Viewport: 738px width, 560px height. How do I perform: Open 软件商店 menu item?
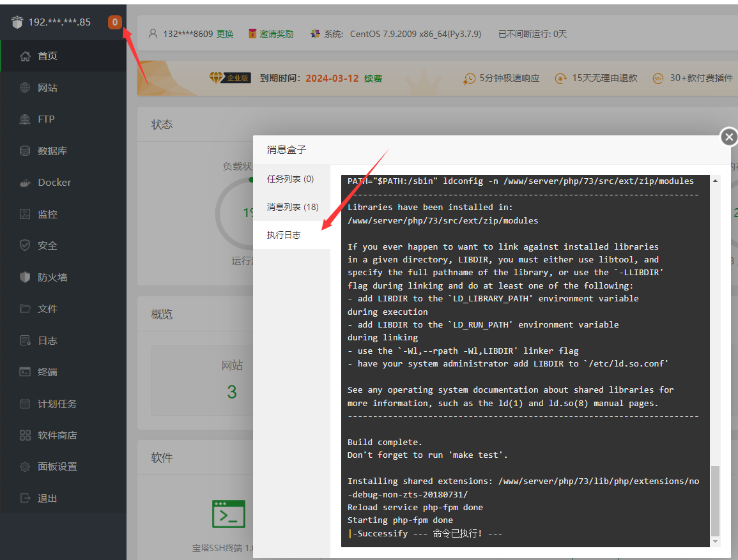[x=63, y=435]
